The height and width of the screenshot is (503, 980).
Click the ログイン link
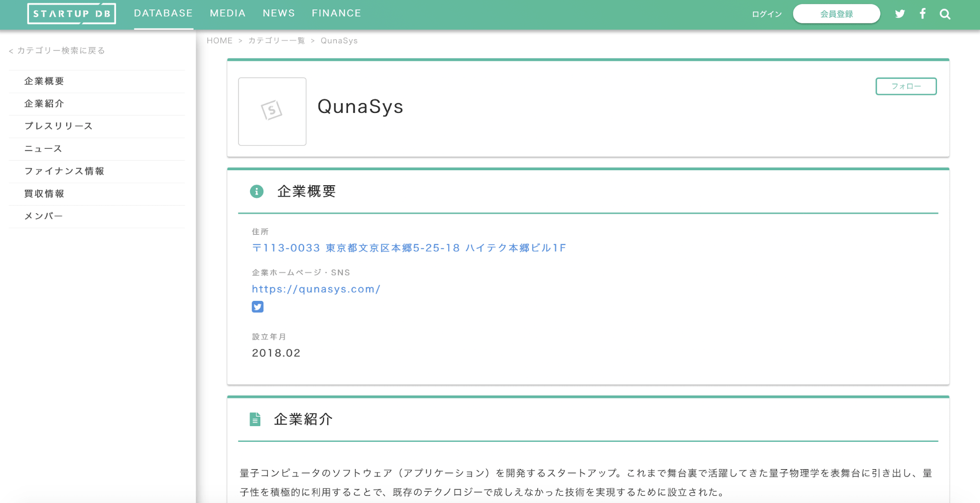point(767,14)
